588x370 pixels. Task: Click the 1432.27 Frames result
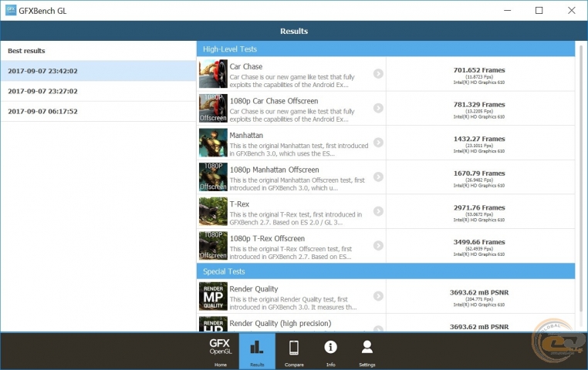(x=479, y=139)
